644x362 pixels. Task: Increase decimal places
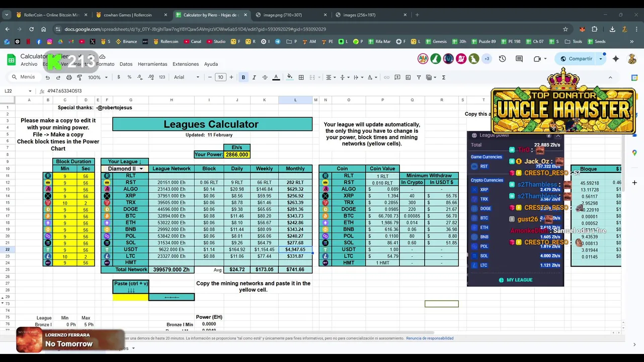151,77
